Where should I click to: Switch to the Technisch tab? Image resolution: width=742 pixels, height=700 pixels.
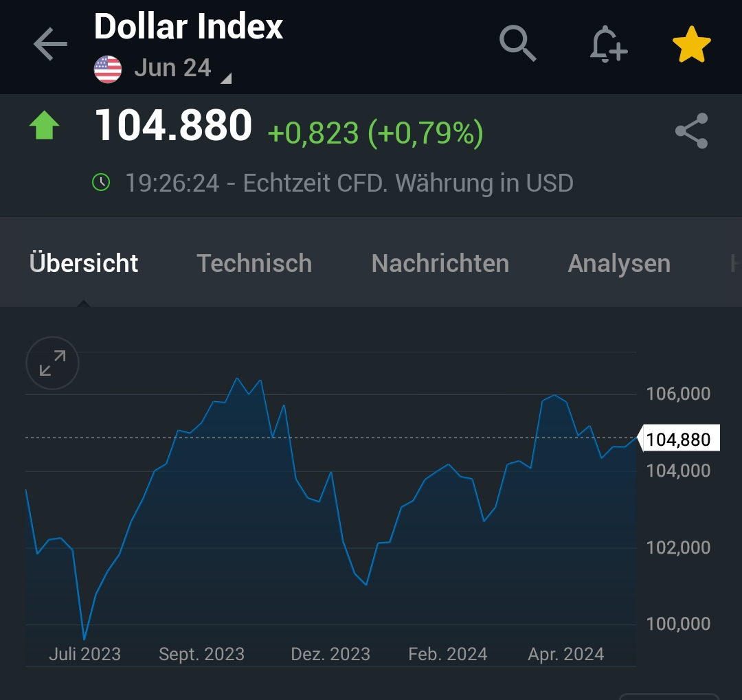(254, 263)
